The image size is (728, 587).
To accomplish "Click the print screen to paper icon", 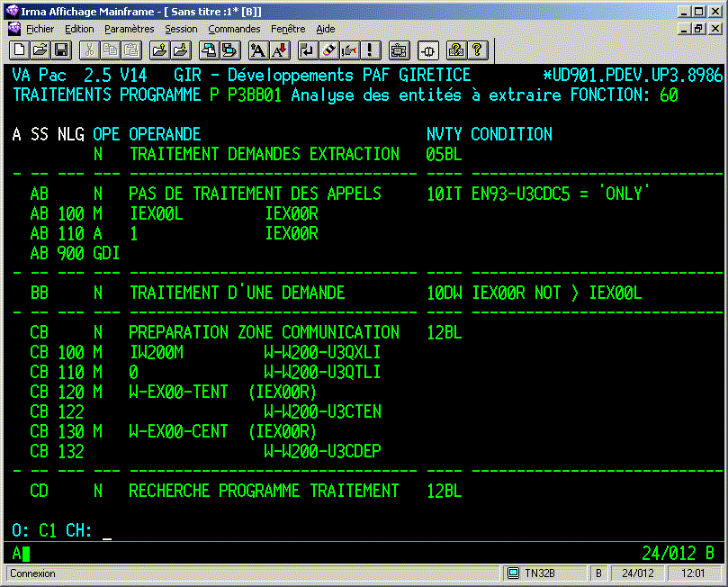I will [x=209, y=50].
